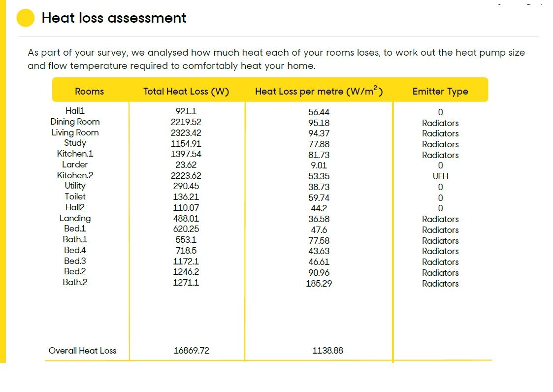Click the "Heat Loss per metre (W/m²)" header
Screen dimensions: 553x392
click(x=319, y=91)
